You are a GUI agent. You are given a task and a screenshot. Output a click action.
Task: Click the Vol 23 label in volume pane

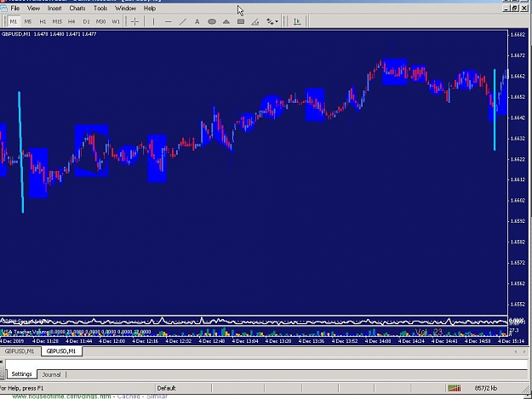pyautogui.click(x=429, y=332)
